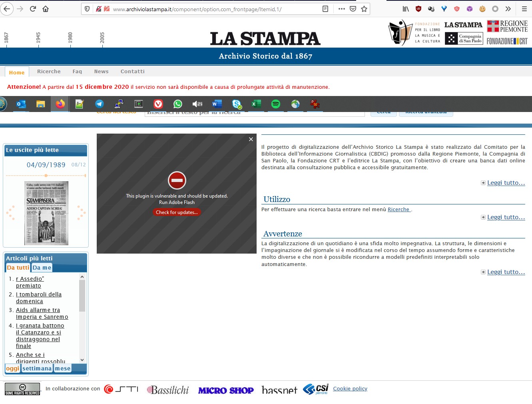The image size is (532, 404).
Task: Open the browser home page
Action: [x=46, y=9]
